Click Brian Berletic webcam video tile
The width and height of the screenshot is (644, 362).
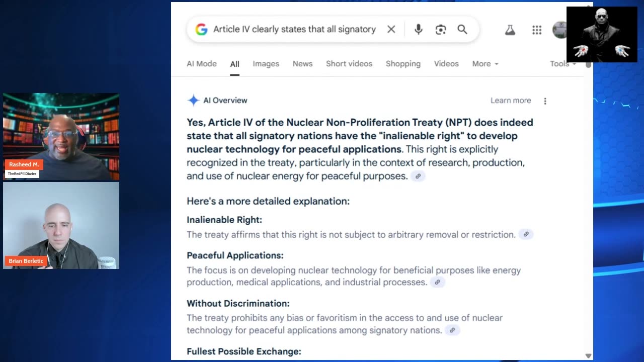61,226
